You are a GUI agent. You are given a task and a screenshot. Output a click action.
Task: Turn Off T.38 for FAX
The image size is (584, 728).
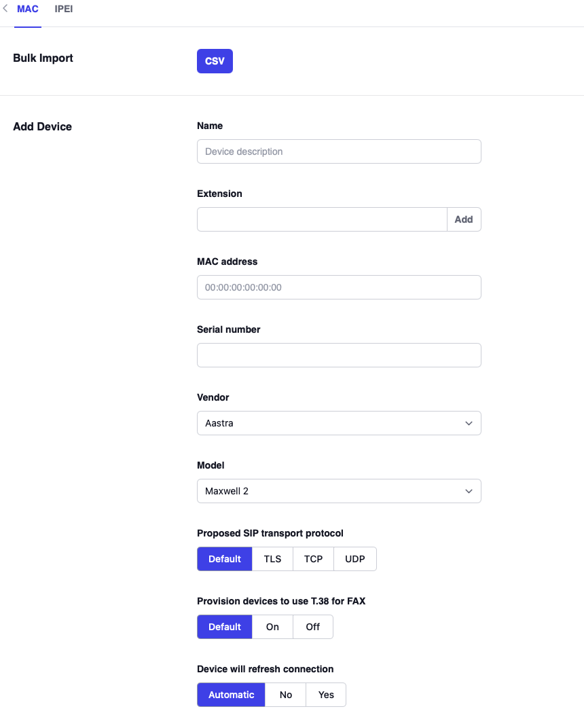(x=313, y=627)
